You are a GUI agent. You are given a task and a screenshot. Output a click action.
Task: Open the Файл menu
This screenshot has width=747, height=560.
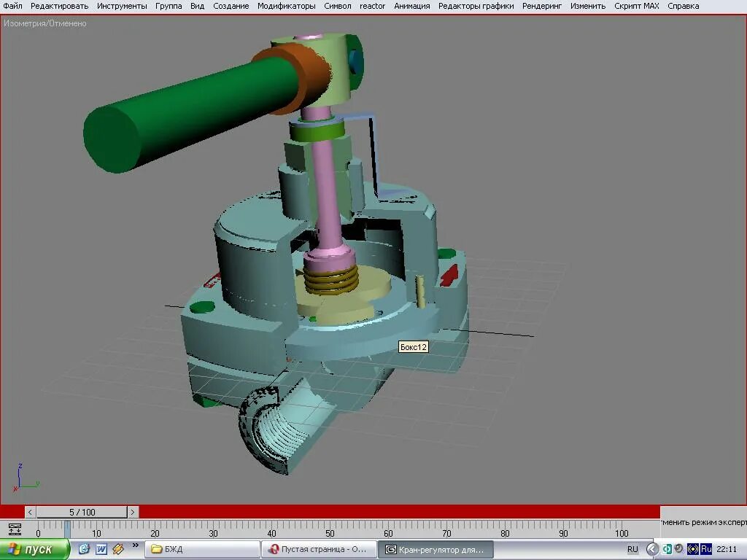(x=12, y=5)
